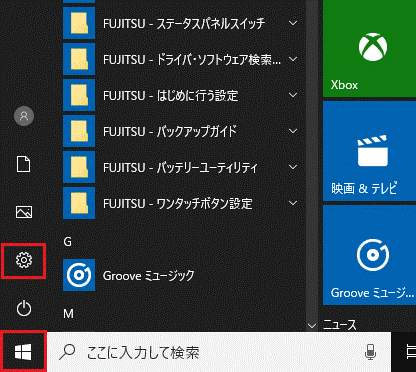The width and height of the screenshot is (416, 372).
Task: Click folder icon for FUJITSU - バッテリーユーティリティ
Action: coord(79,167)
